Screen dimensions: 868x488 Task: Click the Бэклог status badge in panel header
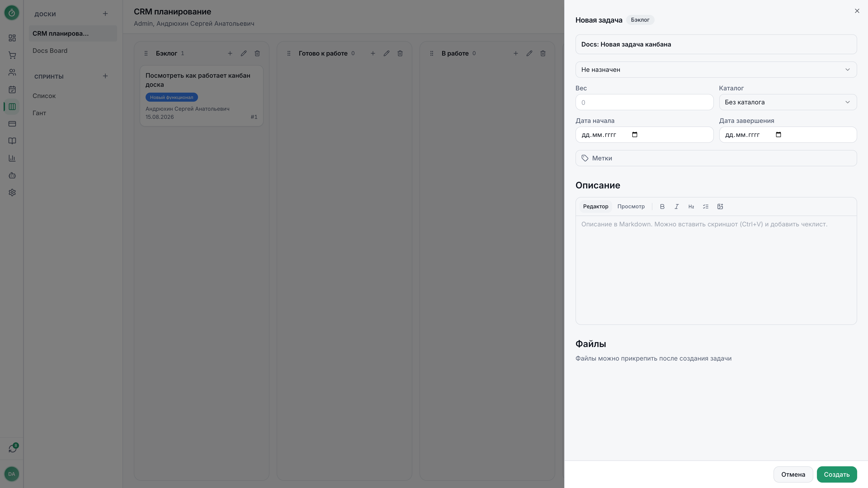tap(640, 20)
